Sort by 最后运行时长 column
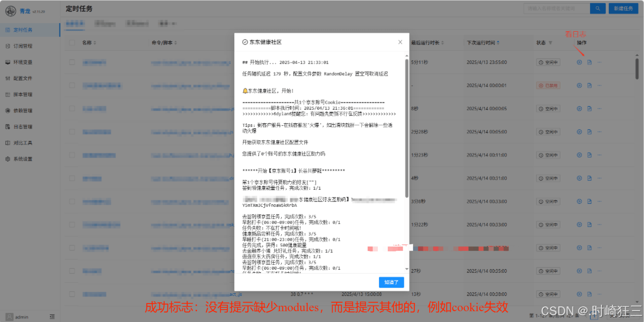The width and height of the screenshot is (644, 322). [427, 43]
